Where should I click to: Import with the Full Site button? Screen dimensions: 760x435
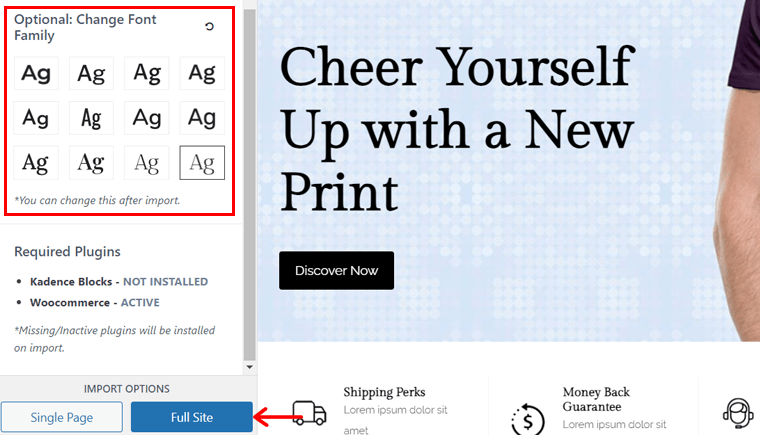191,417
